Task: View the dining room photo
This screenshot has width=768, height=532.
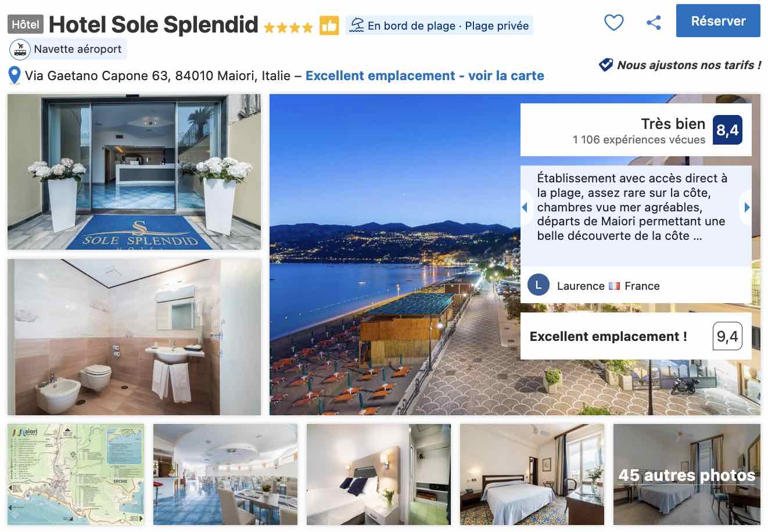Action: click(225, 475)
